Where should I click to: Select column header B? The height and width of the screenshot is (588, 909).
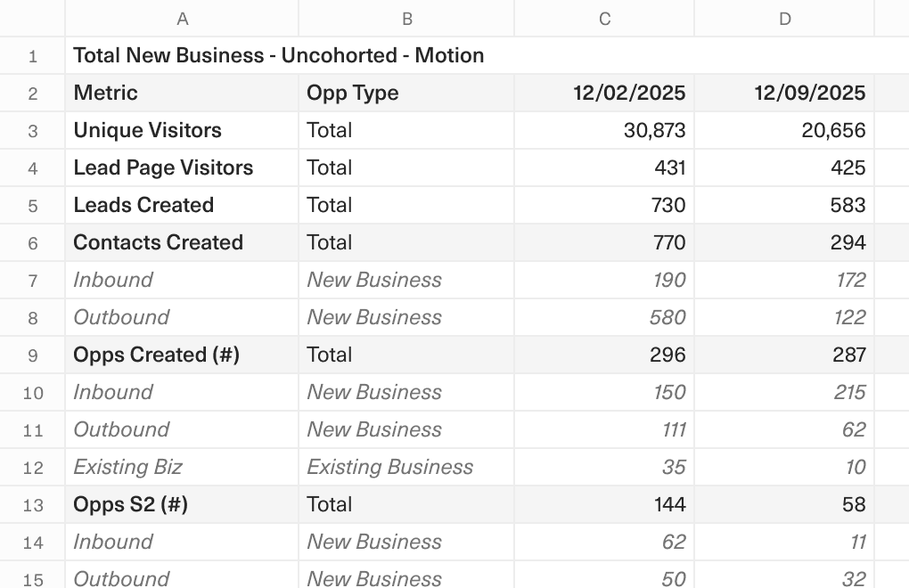click(406, 18)
